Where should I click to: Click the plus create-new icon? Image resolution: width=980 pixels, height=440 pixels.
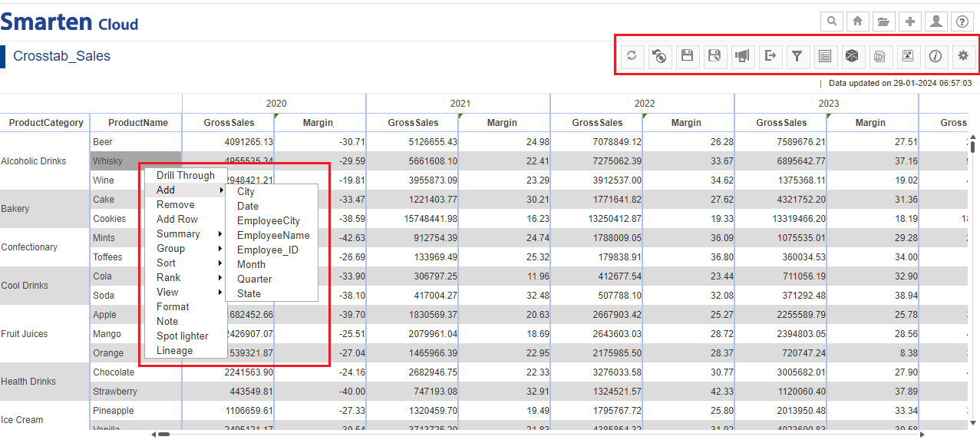click(910, 22)
